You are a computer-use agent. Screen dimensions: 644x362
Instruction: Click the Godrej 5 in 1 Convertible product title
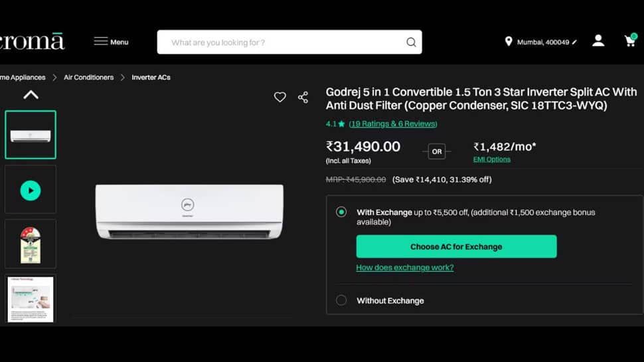pyautogui.click(x=481, y=98)
